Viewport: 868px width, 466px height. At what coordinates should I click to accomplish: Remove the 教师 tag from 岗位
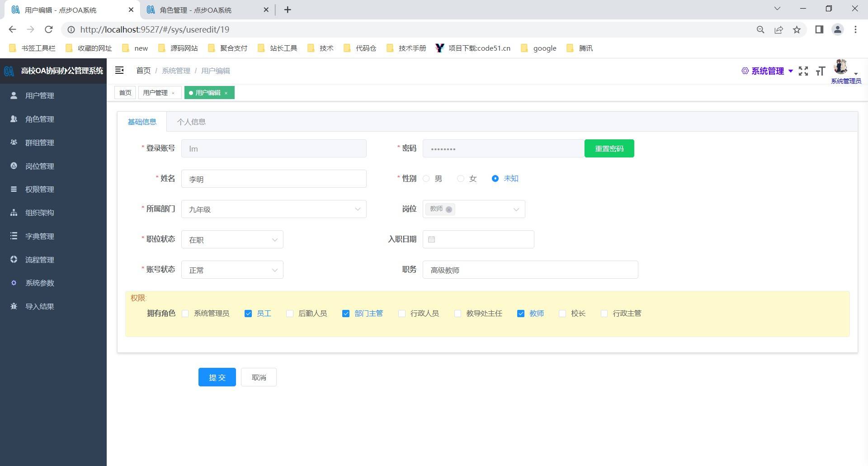[x=449, y=209]
